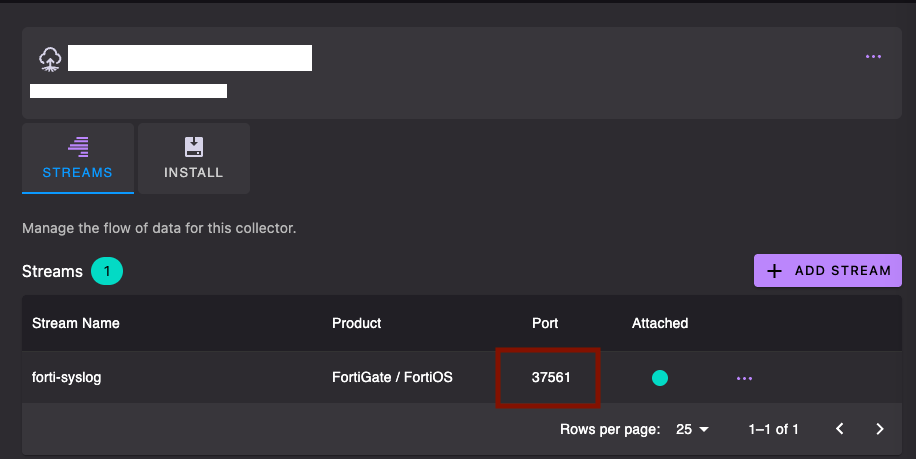The image size is (916, 459).
Task: Open the collector options three-dot menu
Action: click(x=873, y=57)
